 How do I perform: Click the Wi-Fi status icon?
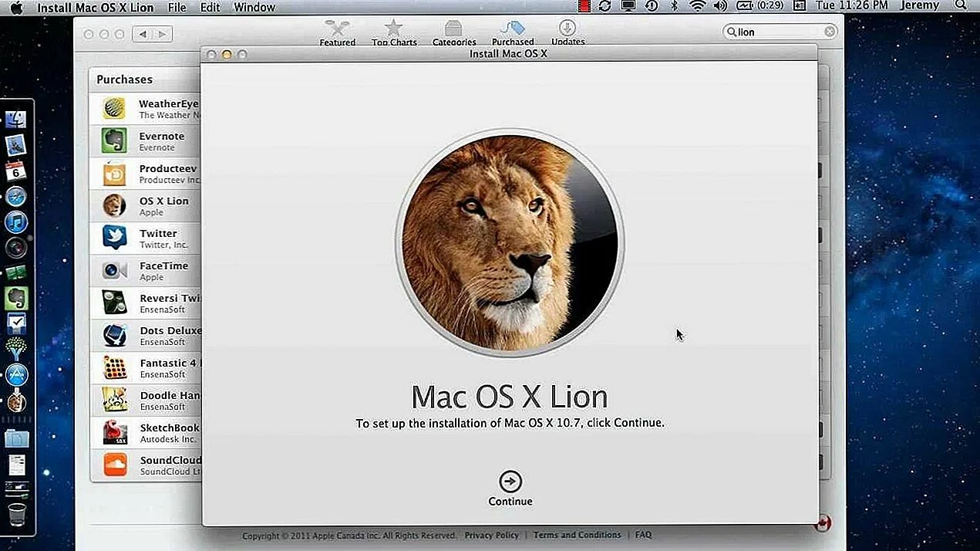click(697, 6)
